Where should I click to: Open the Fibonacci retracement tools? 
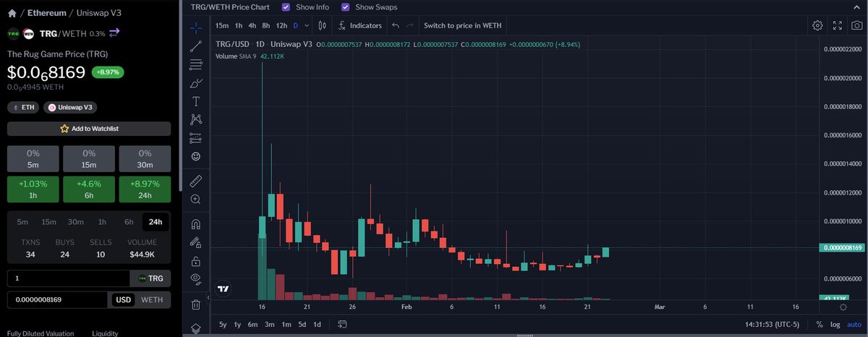(x=196, y=64)
